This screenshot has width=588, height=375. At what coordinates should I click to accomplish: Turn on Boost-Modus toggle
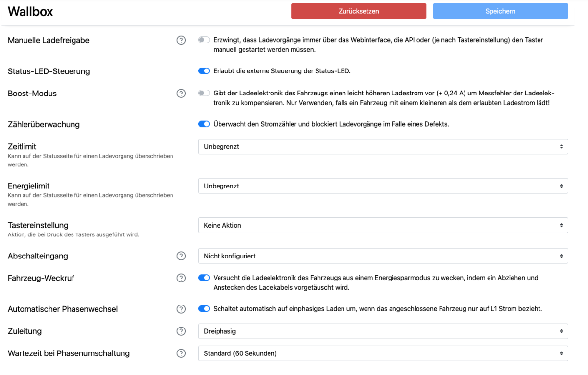(x=204, y=94)
